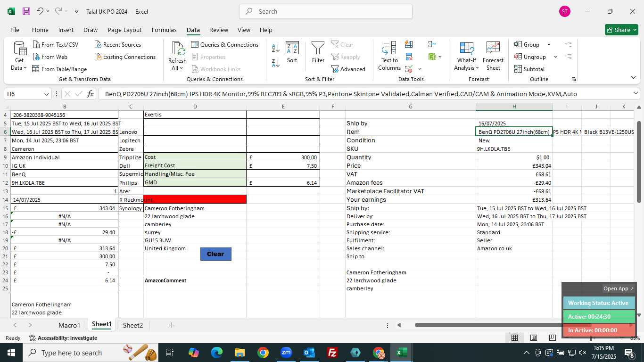Click the Undo arrow icon
Image resolution: width=644 pixels, height=362 pixels.
pos(40,11)
